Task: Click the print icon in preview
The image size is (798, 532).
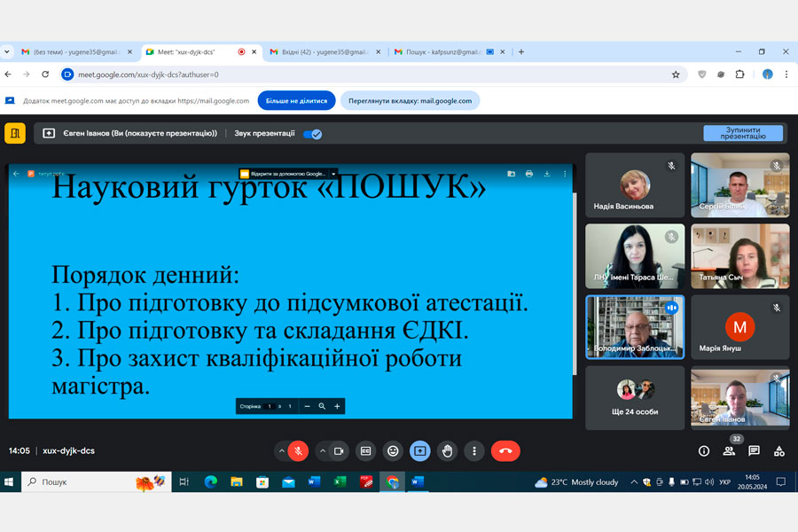Action: point(529,174)
